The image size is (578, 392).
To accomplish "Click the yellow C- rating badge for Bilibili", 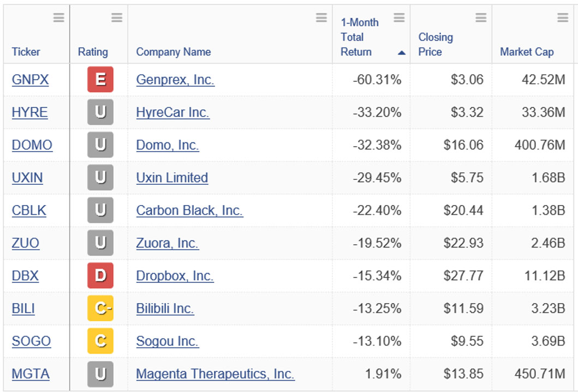I will (x=100, y=308).
